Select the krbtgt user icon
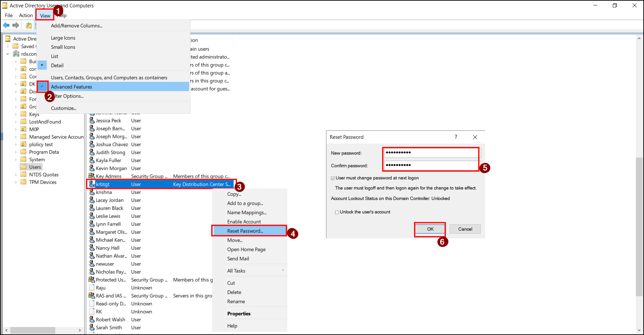 [92, 184]
